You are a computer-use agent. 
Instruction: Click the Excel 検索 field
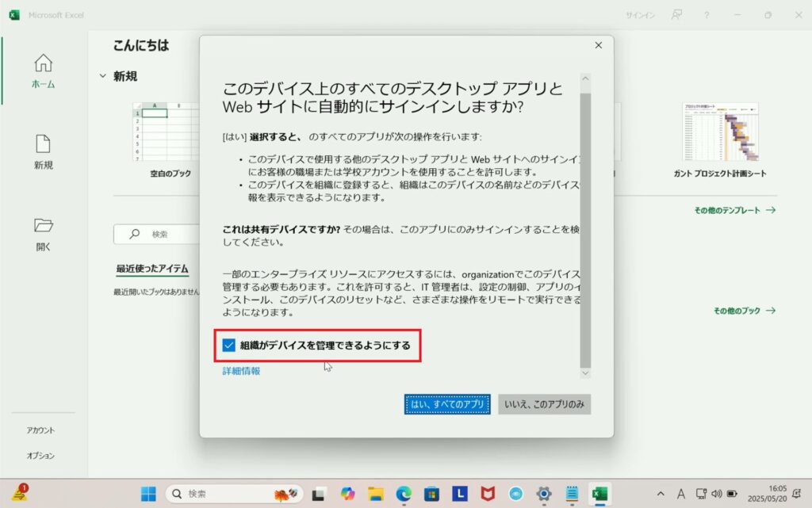pyautogui.click(x=157, y=234)
